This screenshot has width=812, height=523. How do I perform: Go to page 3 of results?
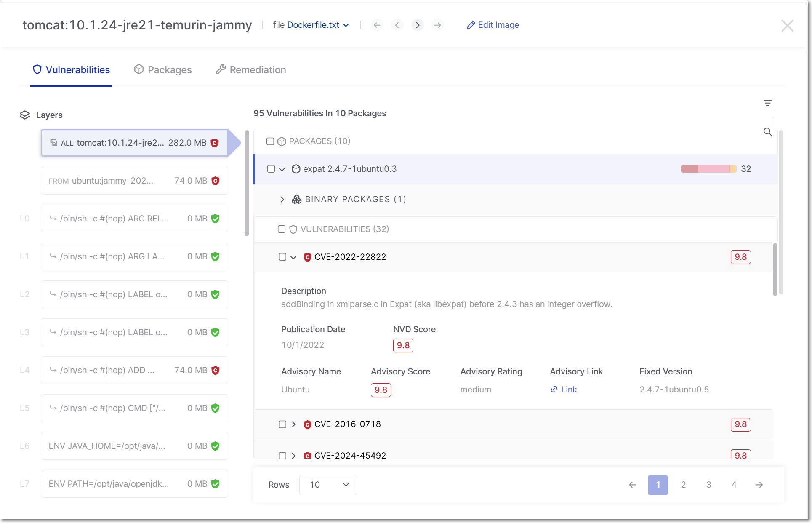[708, 485]
